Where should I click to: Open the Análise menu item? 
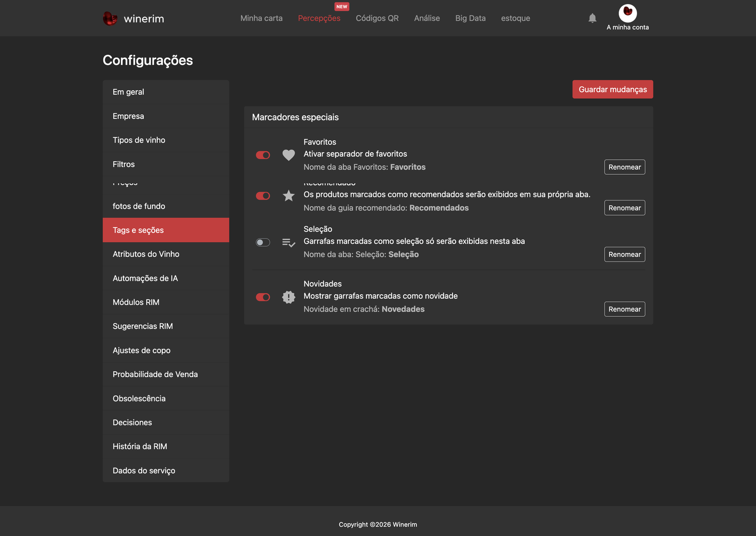coord(427,18)
